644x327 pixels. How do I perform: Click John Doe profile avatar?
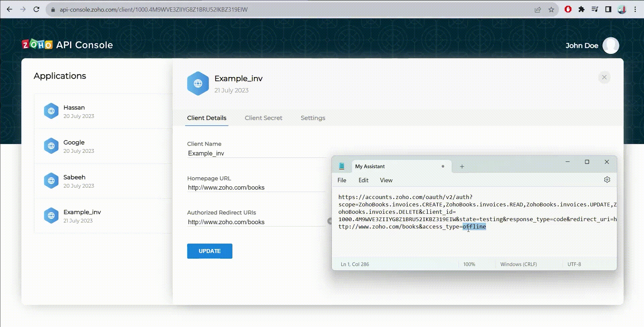[x=610, y=46]
